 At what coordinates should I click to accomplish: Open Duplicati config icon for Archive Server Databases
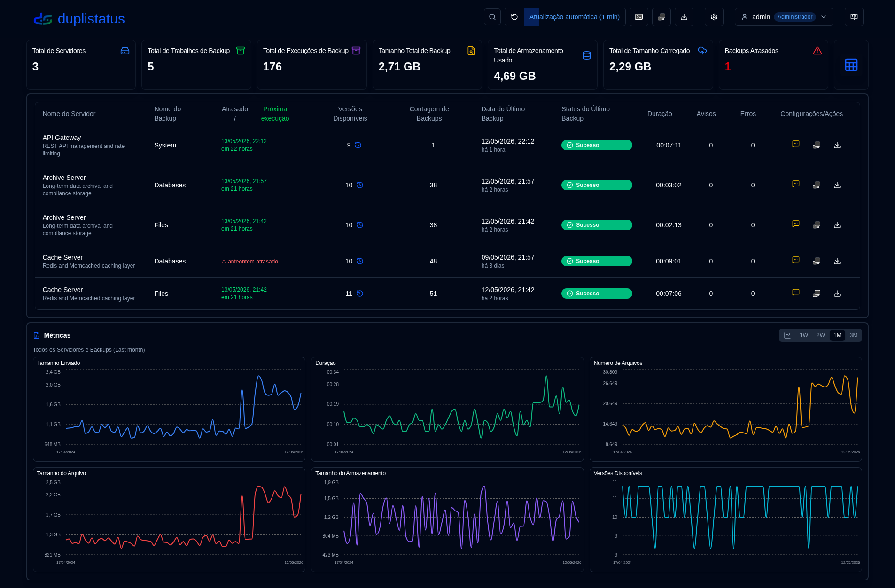pyautogui.click(x=817, y=185)
